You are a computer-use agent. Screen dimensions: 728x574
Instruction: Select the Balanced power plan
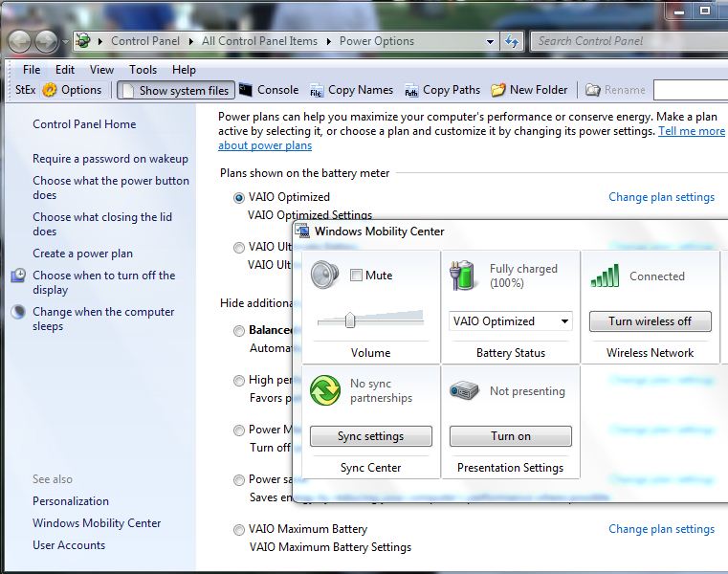238,331
